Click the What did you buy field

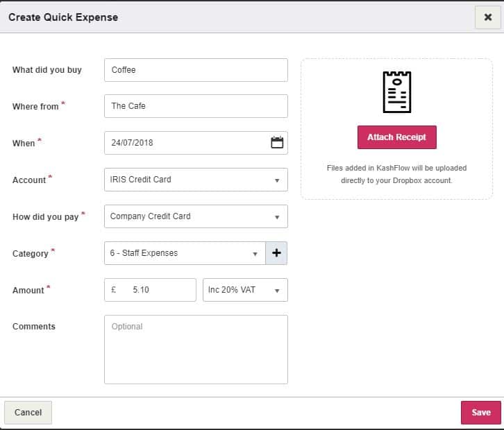(195, 70)
